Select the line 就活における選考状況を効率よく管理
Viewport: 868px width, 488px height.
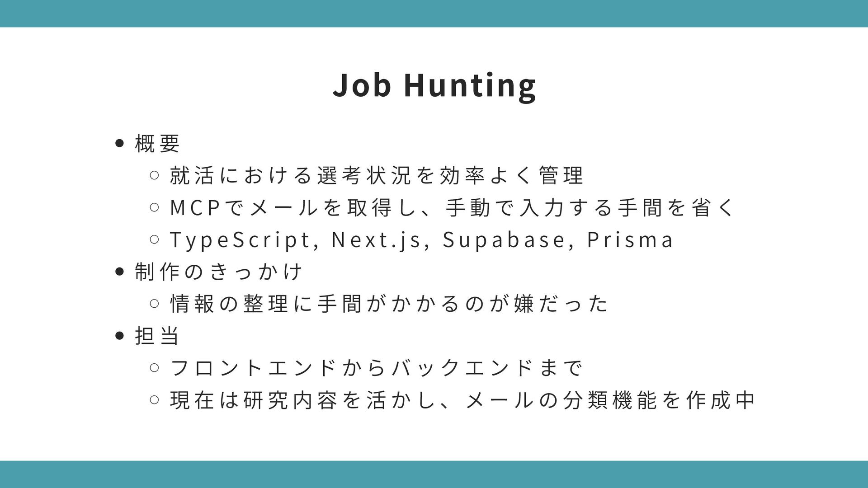click(376, 175)
